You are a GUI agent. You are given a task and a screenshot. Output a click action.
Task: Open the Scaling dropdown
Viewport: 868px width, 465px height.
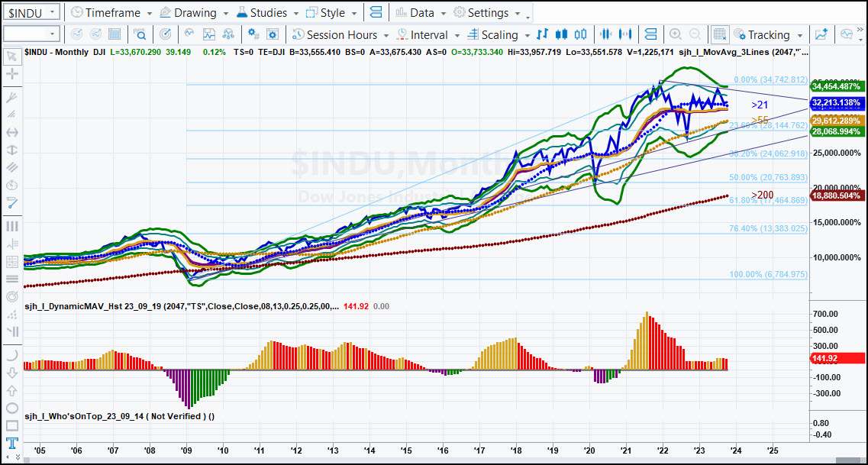coord(499,34)
